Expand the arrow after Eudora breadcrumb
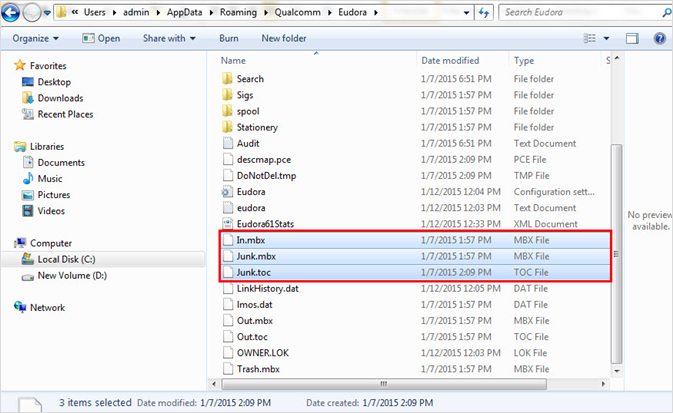The image size is (673, 413). pos(376,12)
